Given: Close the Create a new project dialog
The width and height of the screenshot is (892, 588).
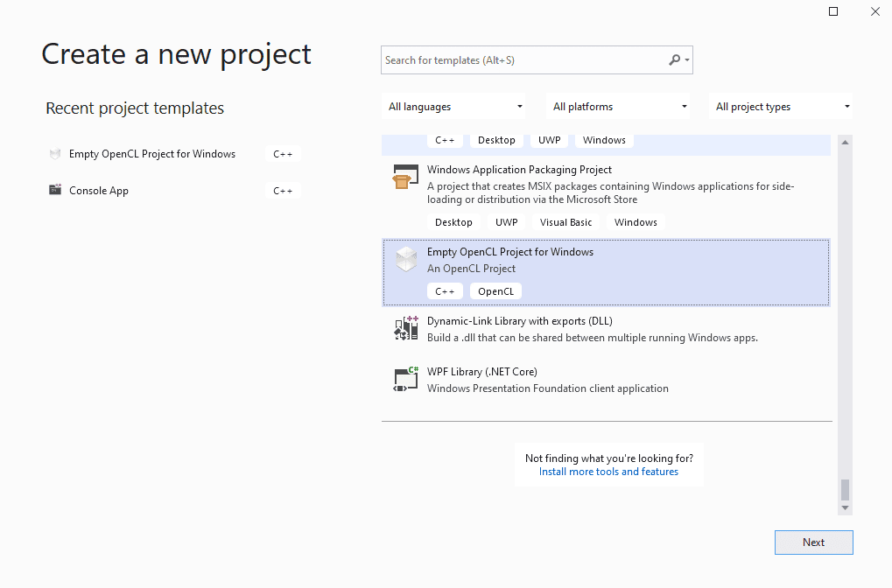Looking at the screenshot, I should (875, 11).
